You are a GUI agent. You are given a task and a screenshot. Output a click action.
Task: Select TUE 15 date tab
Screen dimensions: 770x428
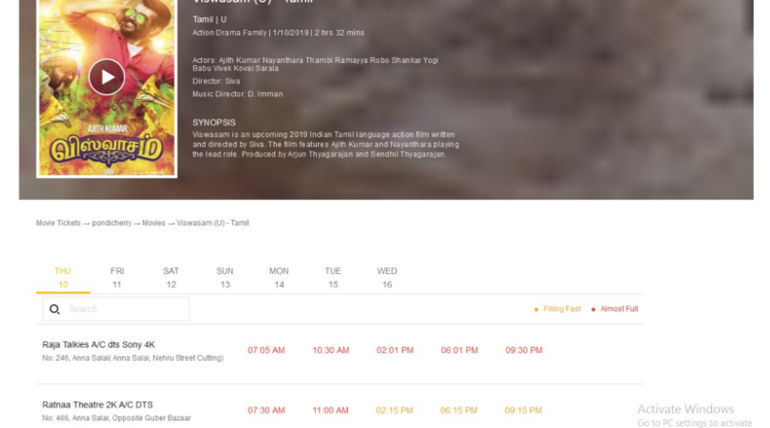pos(333,278)
